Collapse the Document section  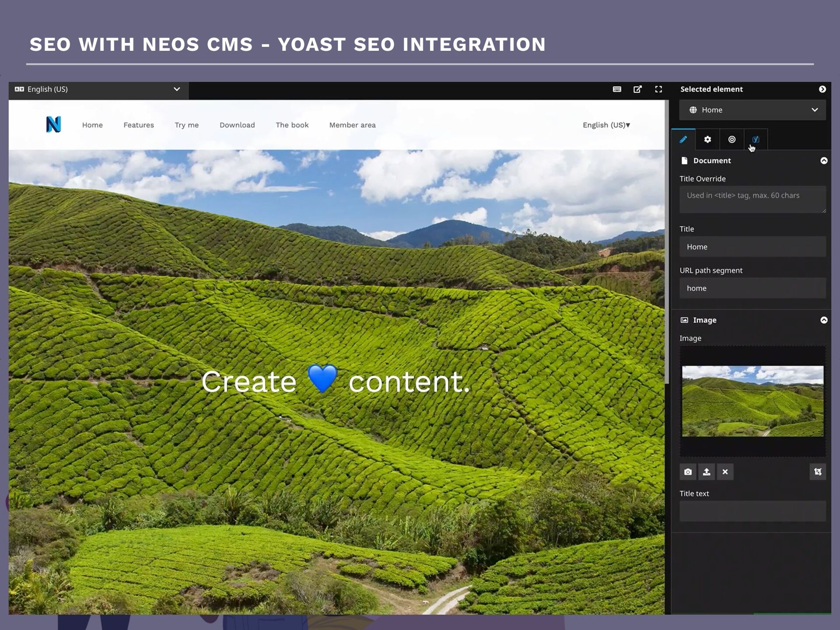[x=824, y=161]
